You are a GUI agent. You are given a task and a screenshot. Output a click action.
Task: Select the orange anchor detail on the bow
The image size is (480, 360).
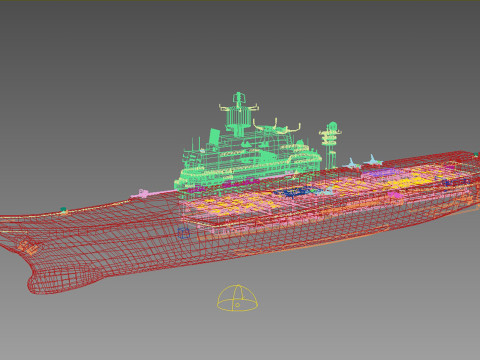pyautogui.click(x=27, y=248)
